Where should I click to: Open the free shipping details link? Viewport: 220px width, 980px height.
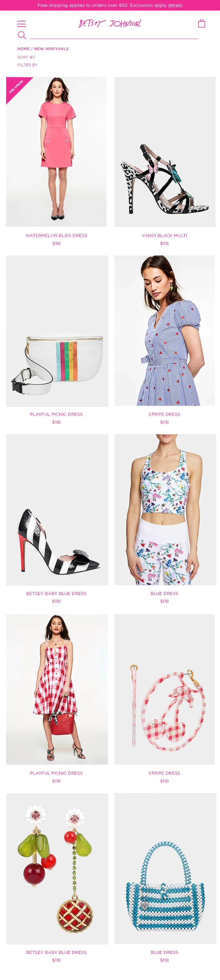[x=175, y=5]
